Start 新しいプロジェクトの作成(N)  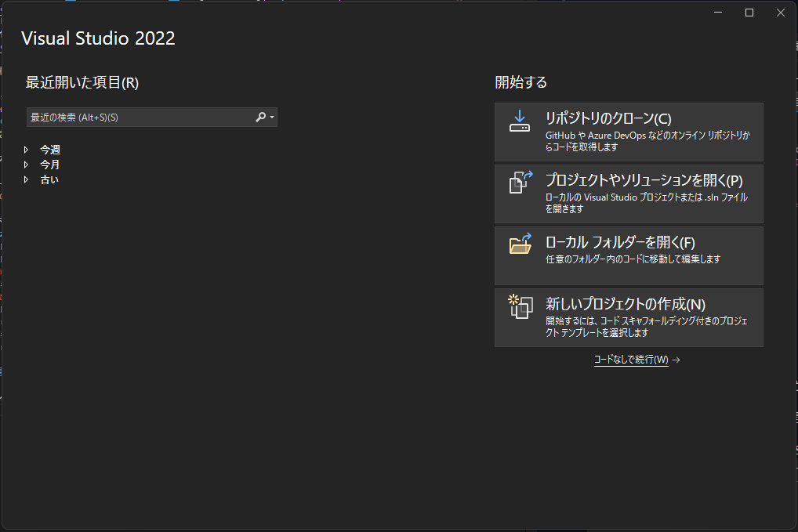[628, 317]
